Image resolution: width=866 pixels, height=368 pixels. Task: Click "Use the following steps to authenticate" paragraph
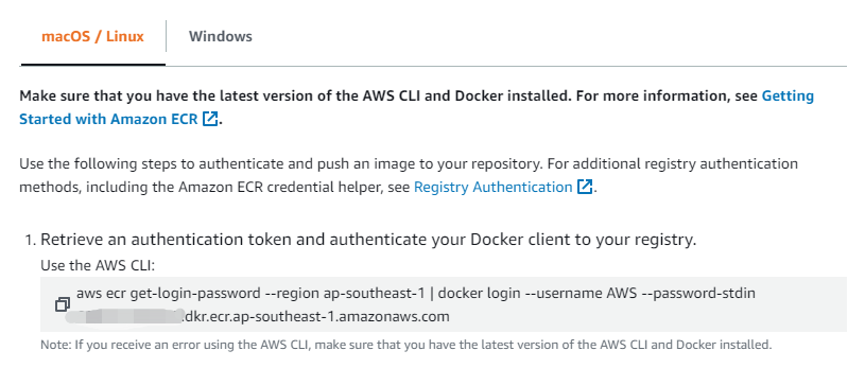pos(409,175)
